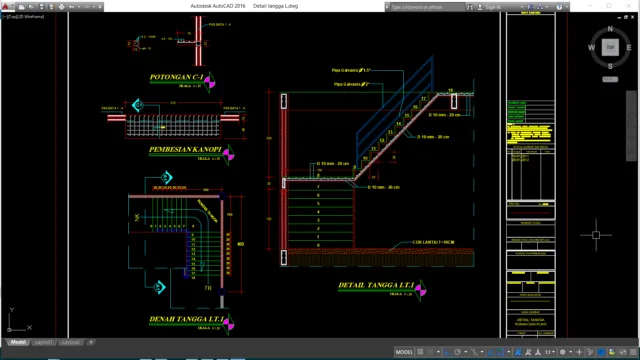This screenshot has height=360, width=640.
Task: Click the DETAIL TANGGA LT.1 title text
Action: (376, 285)
